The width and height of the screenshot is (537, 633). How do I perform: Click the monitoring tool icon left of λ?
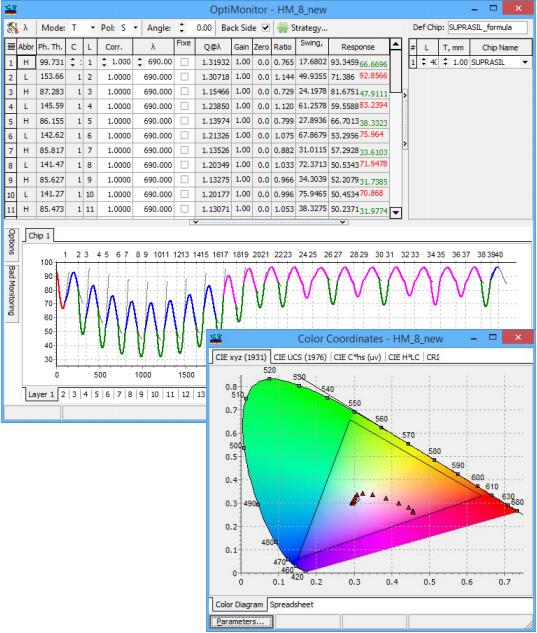pyautogui.click(x=13, y=28)
